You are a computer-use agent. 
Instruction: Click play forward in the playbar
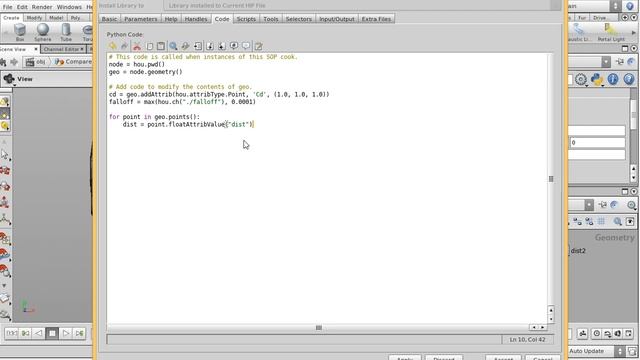66,333
